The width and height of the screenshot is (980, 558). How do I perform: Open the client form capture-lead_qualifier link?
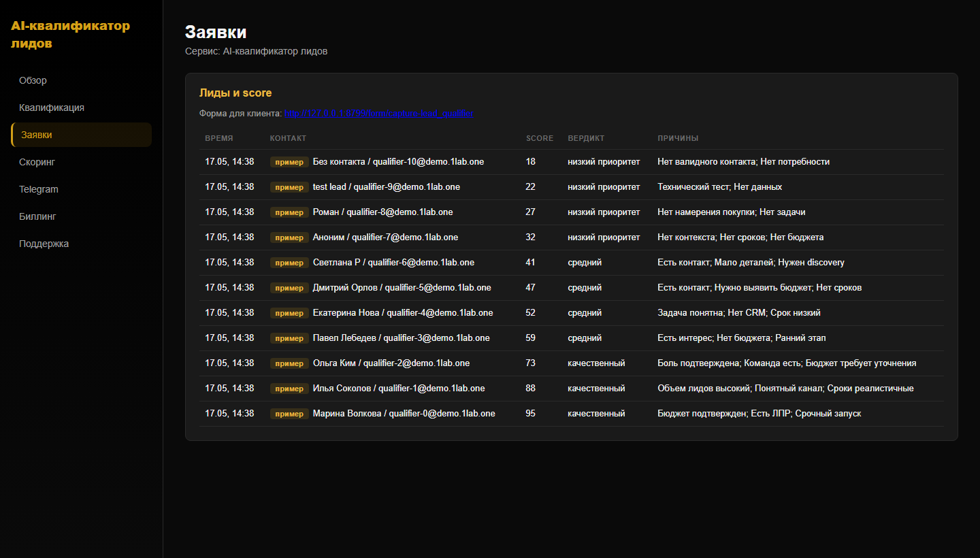(x=379, y=114)
